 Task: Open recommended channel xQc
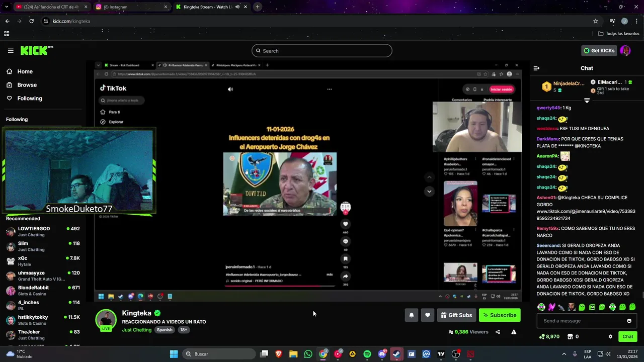click(x=43, y=261)
